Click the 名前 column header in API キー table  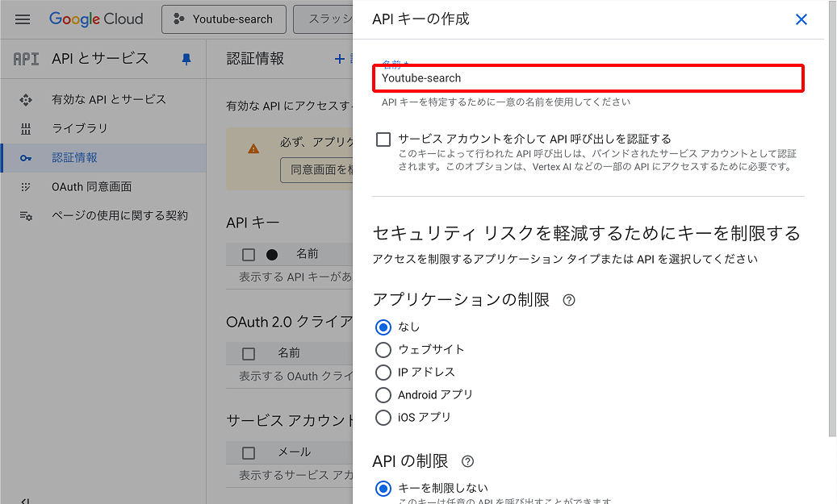[x=308, y=254]
